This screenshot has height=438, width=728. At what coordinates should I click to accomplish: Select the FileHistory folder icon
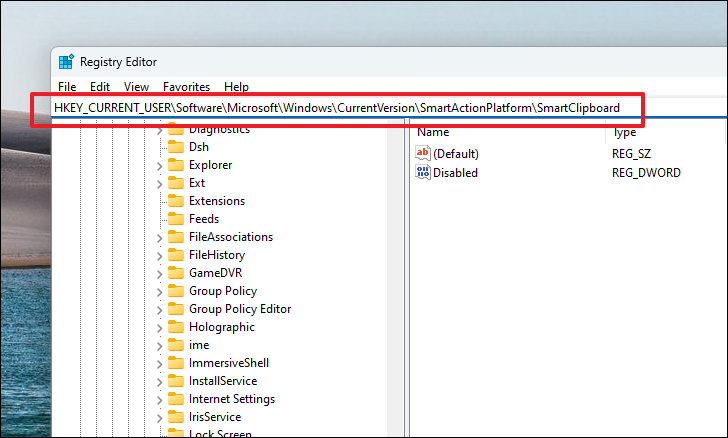(x=176, y=255)
